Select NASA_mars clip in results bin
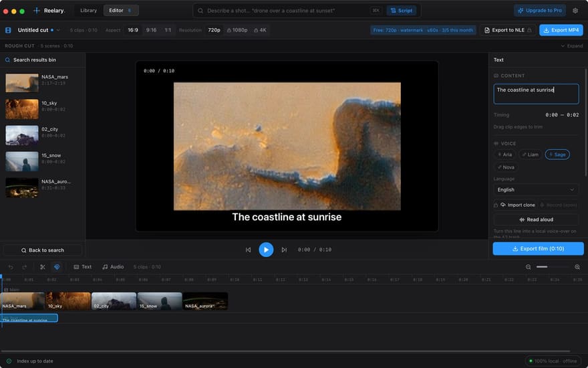Image resolution: width=588 pixels, height=368 pixels. point(42,82)
